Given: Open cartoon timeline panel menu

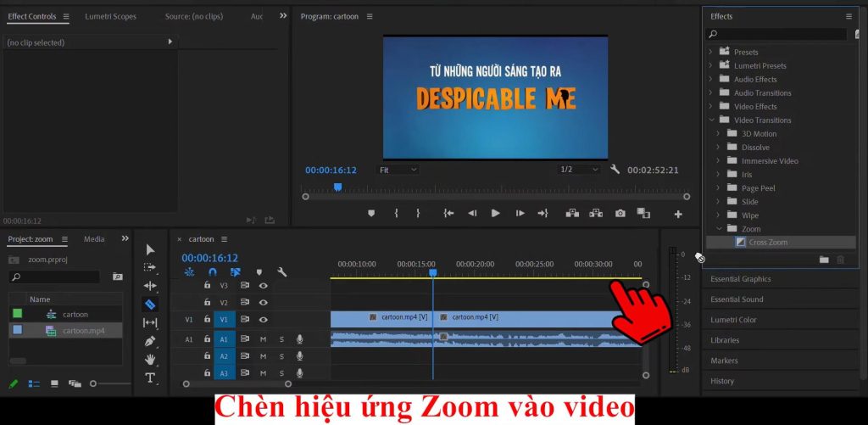Looking at the screenshot, I should coord(224,239).
